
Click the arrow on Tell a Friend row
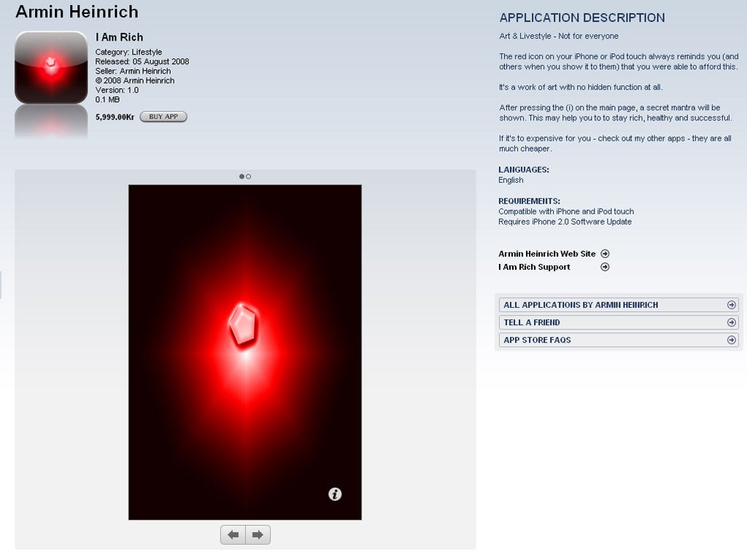(x=731, y=322)
